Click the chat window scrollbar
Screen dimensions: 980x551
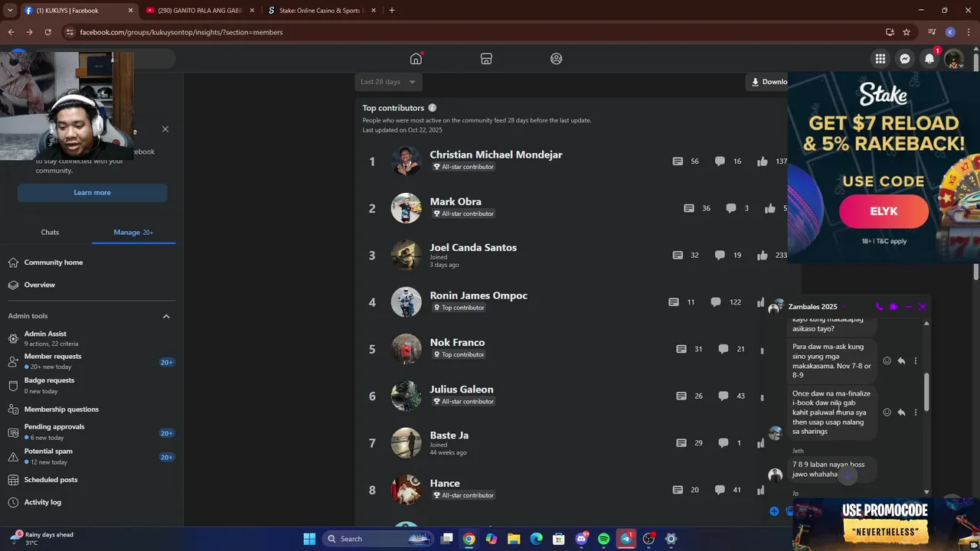(x=926, y=391)
